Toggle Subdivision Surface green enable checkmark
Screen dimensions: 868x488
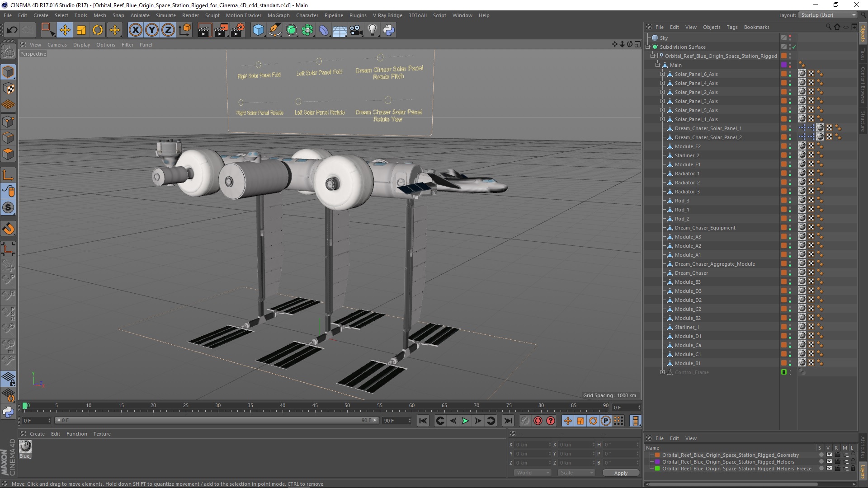[x=794, y=47]
